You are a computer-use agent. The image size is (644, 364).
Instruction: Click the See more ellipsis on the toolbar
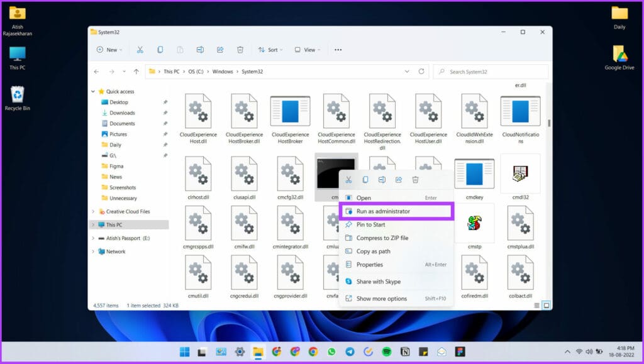(x=338, y=49)
